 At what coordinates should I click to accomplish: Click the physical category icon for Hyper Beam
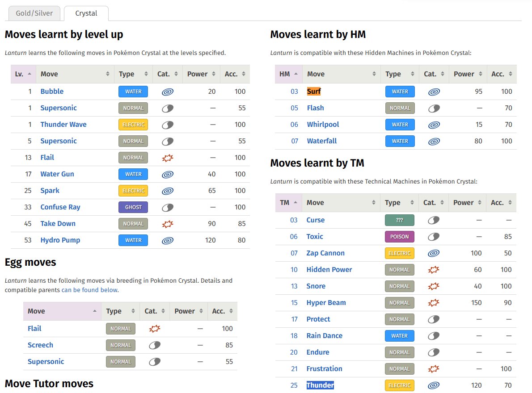(x=434, y=303)
